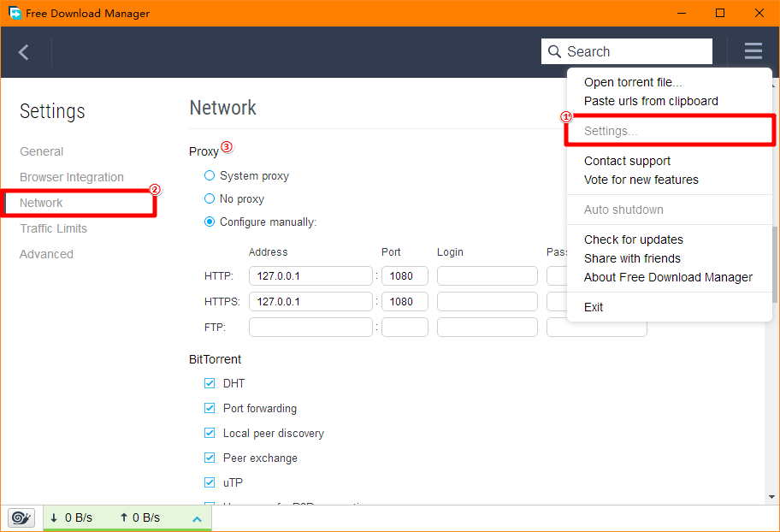
Task: Go to Browser Integration settings
Action: pyautogui.click(x=72, y=177)
